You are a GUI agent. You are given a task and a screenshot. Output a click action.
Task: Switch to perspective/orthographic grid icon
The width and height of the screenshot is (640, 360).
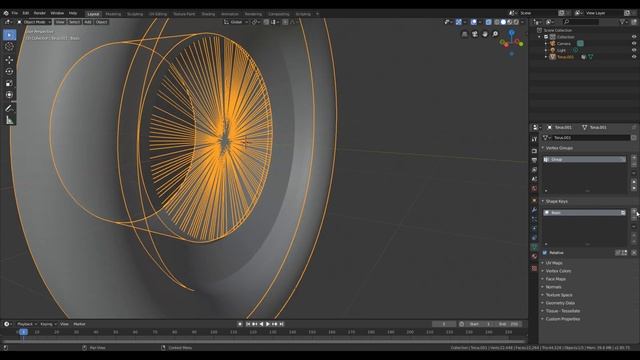464,34
